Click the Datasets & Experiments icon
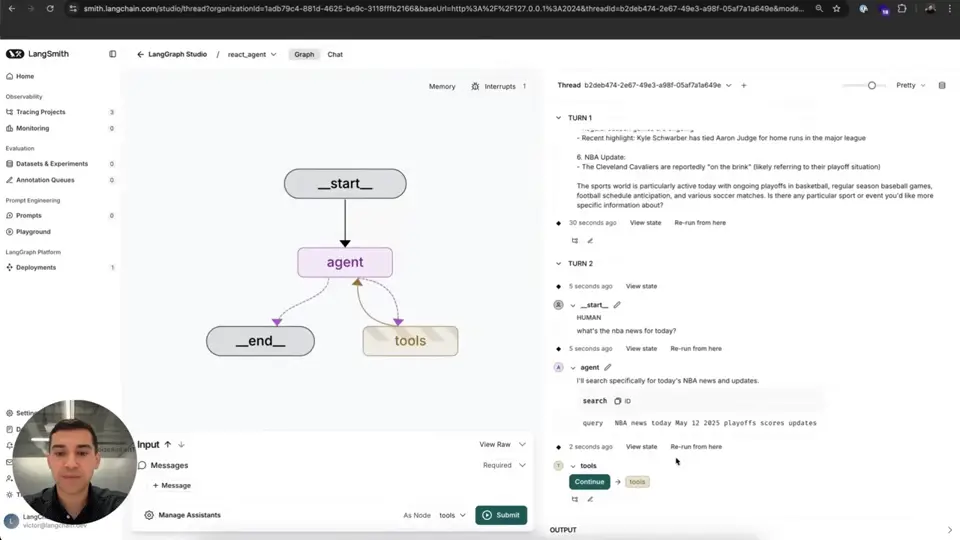This screenshot has height=540, width=960. (9, 164)
